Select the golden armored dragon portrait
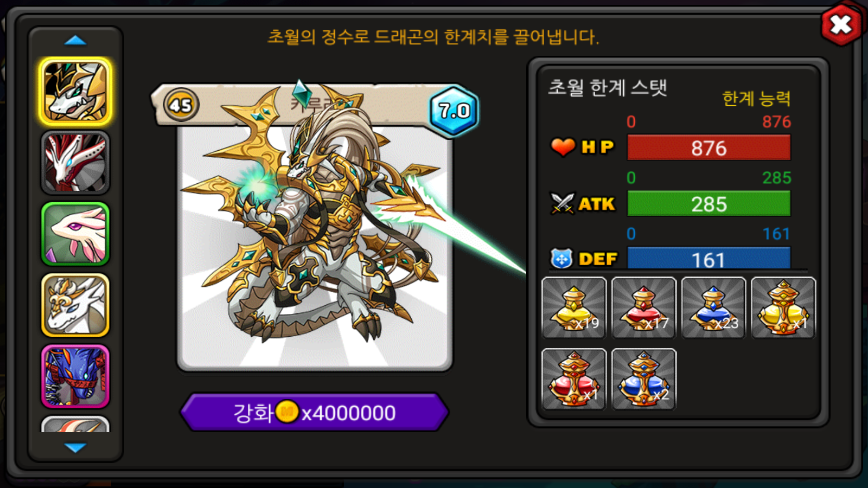The image size is (868, 488). point(75,92)
